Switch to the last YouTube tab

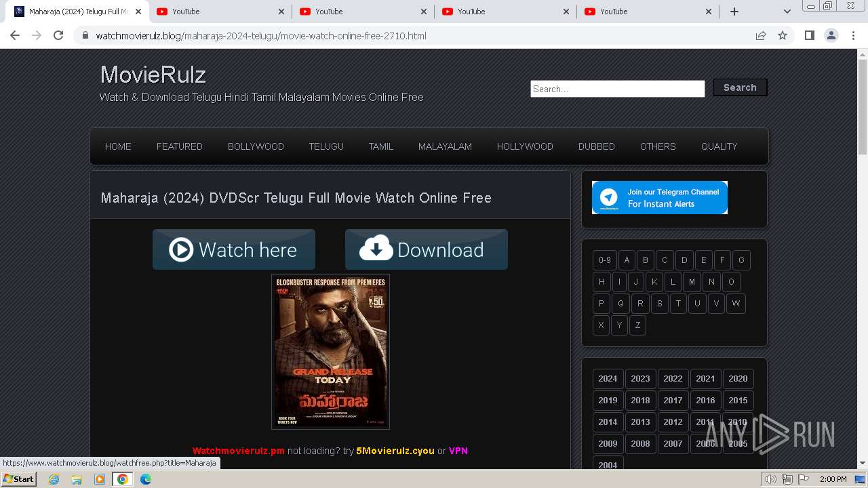click(x=648, y=12)
